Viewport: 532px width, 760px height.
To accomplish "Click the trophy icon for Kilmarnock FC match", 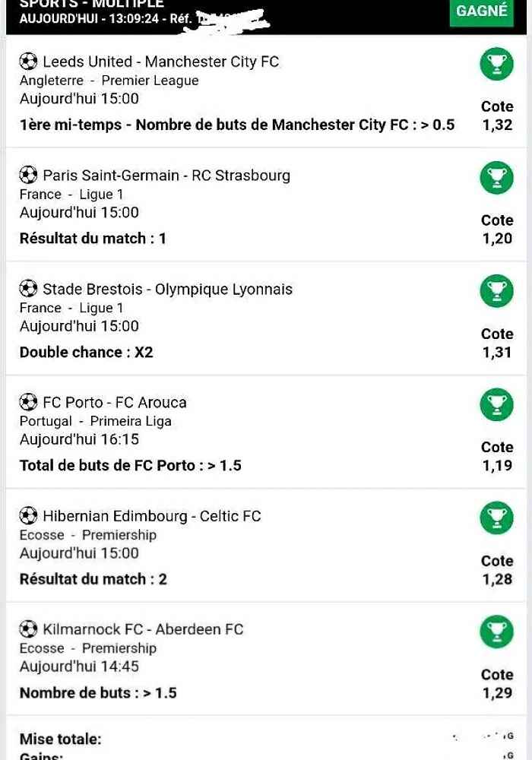I will click(x=496, y=632).
